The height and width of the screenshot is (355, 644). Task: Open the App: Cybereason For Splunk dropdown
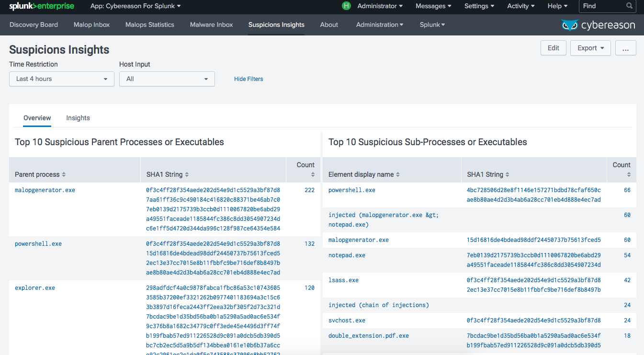pyautogui.click(x=136, y=6)
